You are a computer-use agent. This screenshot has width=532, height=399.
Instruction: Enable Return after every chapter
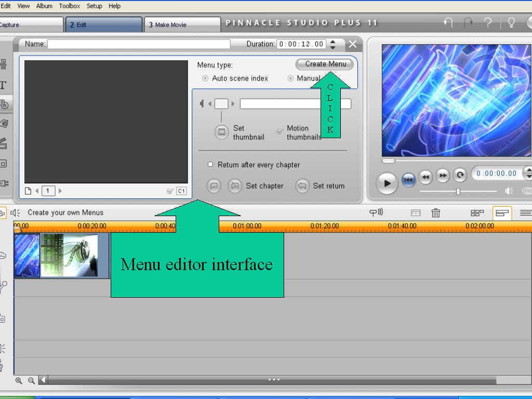[x=210, y=165]
